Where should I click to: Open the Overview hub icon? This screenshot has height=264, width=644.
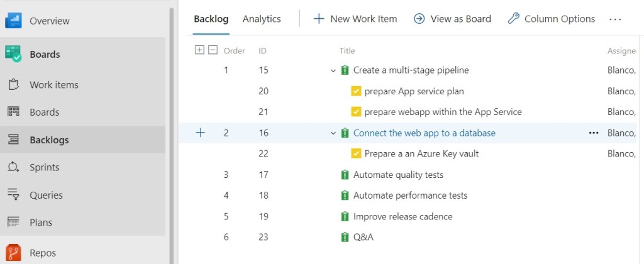14,21
